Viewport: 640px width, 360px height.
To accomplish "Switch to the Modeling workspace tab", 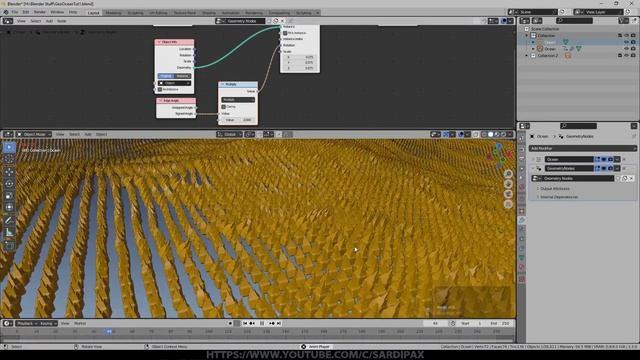I will click(x=113, y=13).
